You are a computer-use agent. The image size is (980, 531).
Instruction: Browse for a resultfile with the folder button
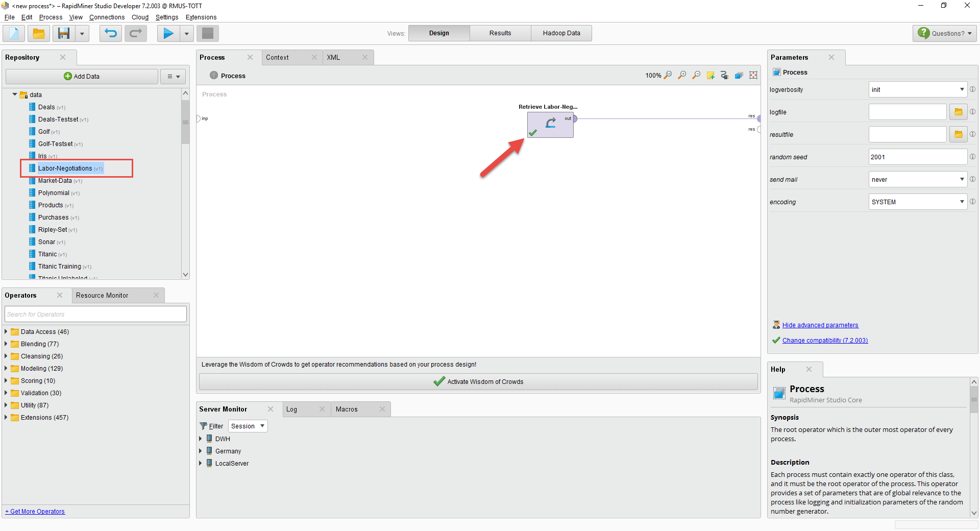pos(959,134)
